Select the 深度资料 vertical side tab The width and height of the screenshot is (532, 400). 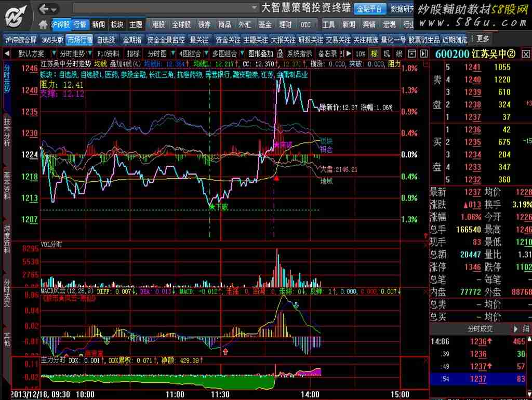[7, 239]
